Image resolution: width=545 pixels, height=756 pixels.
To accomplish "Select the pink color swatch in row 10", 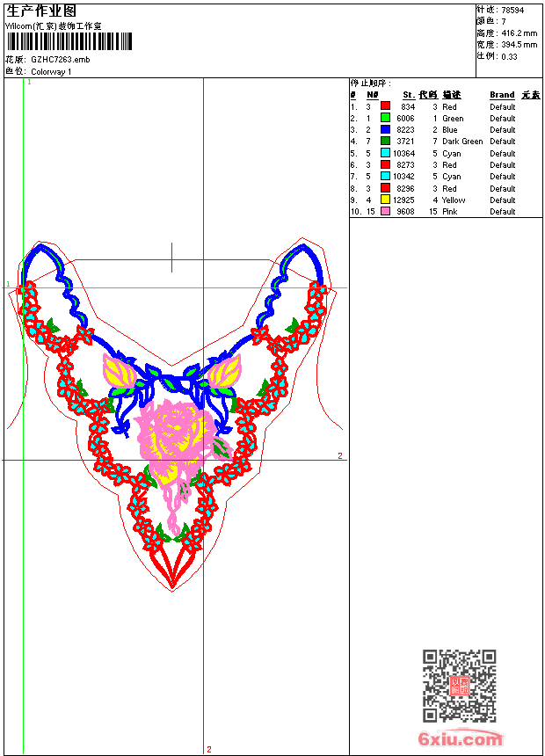I will pos(385,212).
